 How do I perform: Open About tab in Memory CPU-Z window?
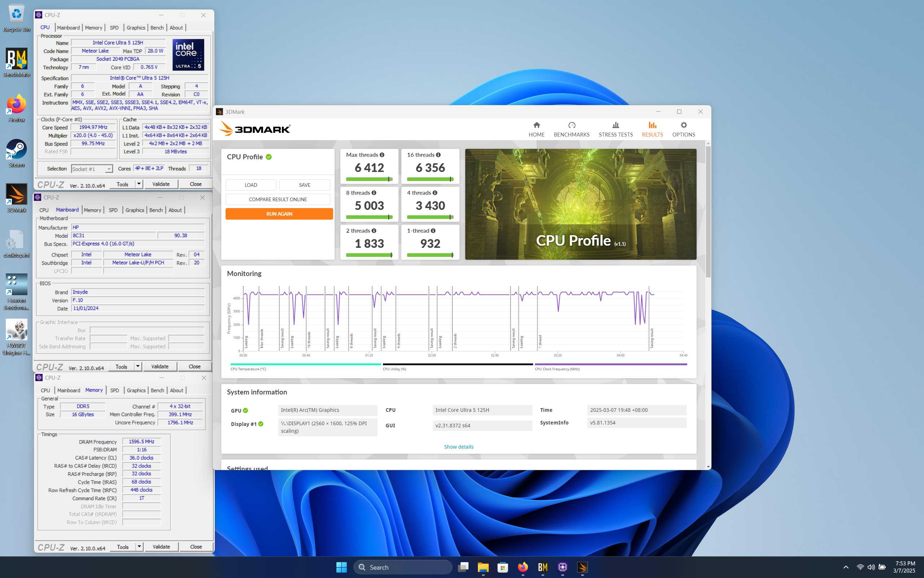click(x=176, y=390)
